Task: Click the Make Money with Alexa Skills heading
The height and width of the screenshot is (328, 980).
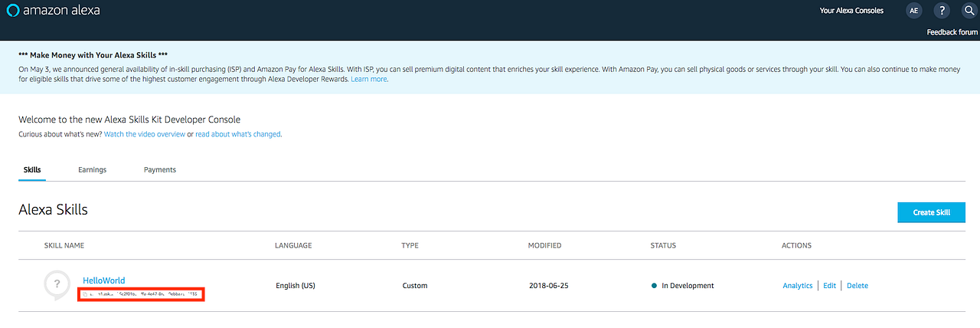Action: pyautogui.click(x=93, y=56)
